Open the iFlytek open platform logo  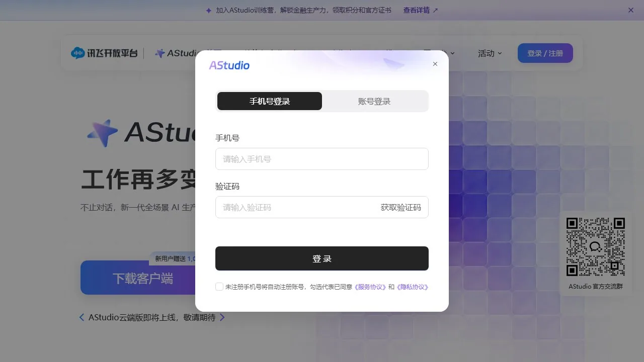coord(104,53)
